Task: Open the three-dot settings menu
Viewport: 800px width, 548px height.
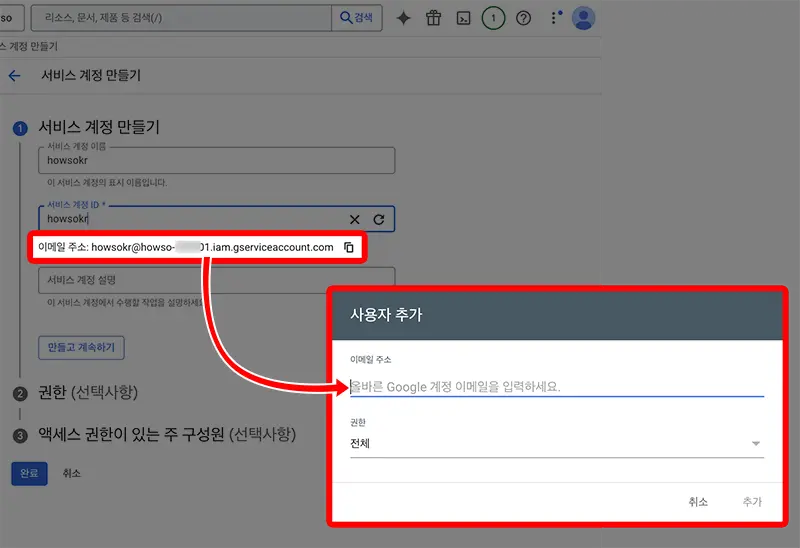Action: pyautogui.click(x=555, y=18)
